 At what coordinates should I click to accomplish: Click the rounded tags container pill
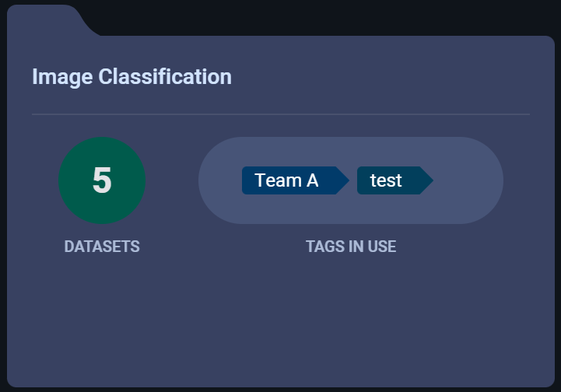tap(351, 208)
